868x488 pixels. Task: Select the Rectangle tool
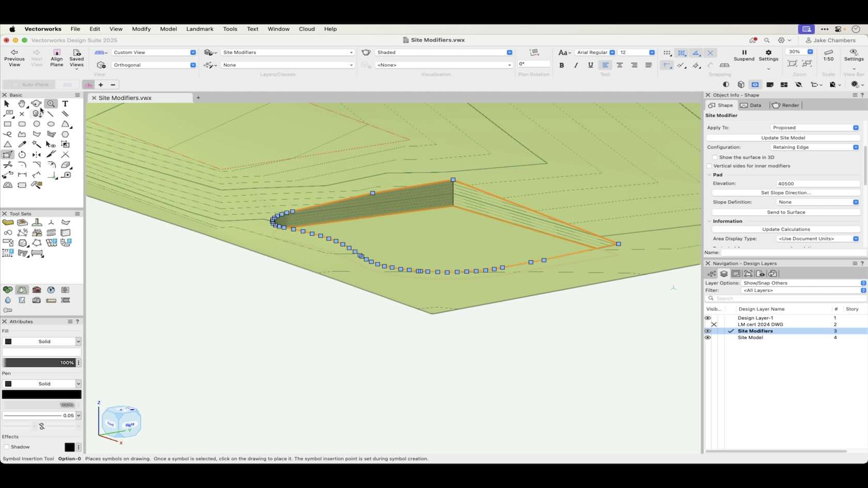click(8, 124)
